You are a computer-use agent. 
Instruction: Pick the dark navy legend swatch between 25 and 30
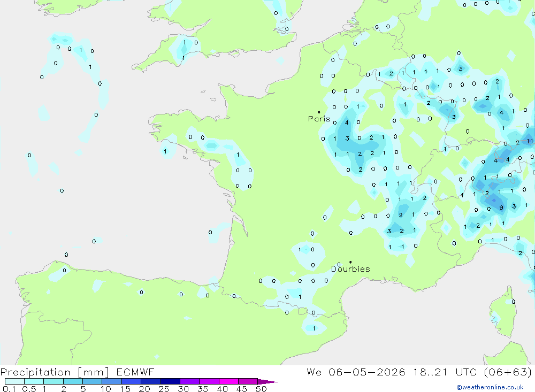170,381
